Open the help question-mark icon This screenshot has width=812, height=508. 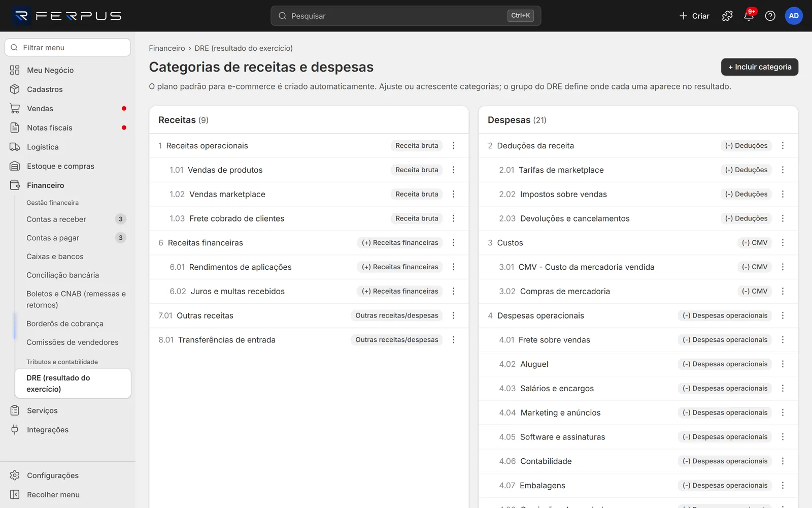pyautogui.click(x=770, y=16)
